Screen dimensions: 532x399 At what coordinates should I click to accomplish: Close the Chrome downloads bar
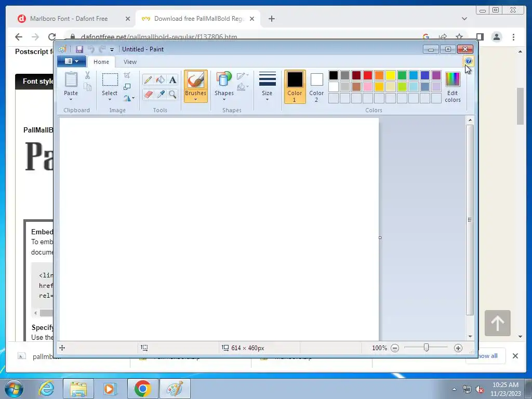[515, 356]
